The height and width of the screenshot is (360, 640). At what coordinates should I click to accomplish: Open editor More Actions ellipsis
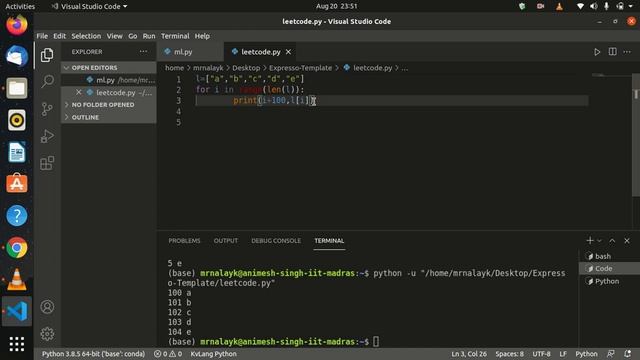(627, 52)
